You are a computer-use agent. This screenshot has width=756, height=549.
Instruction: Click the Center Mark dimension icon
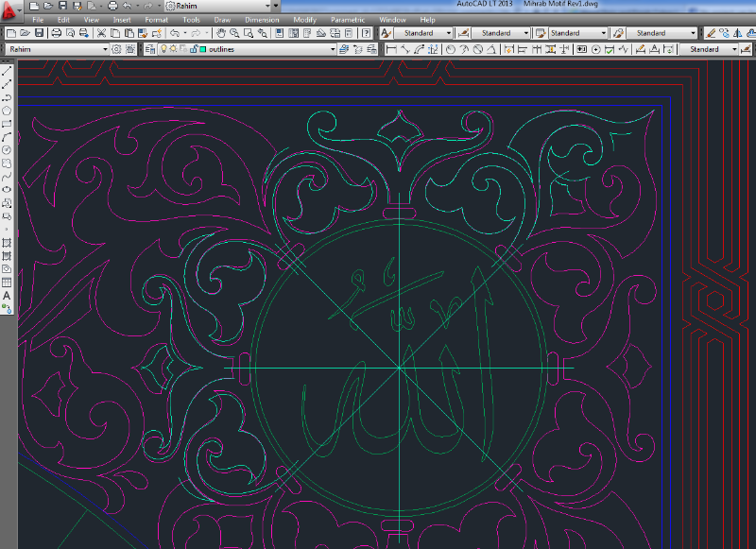596,49
